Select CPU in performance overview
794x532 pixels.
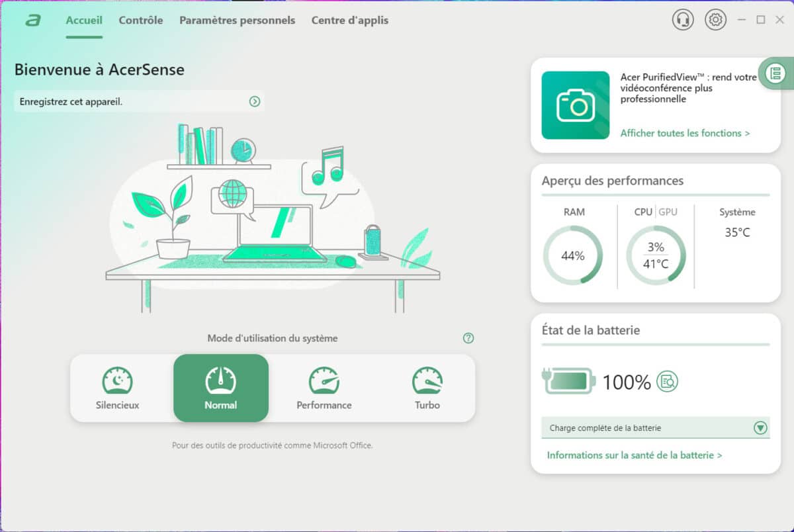click(x=643, y=212)
